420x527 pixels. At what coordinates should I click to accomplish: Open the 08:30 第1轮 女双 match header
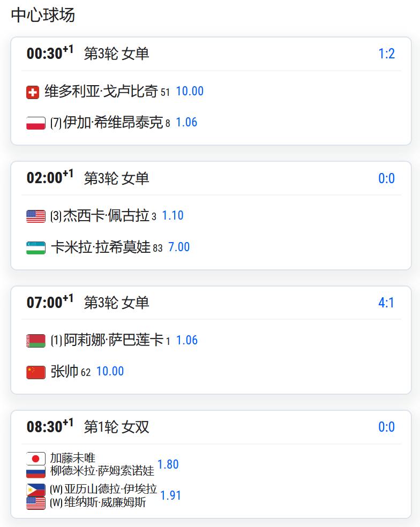(211, 427)
